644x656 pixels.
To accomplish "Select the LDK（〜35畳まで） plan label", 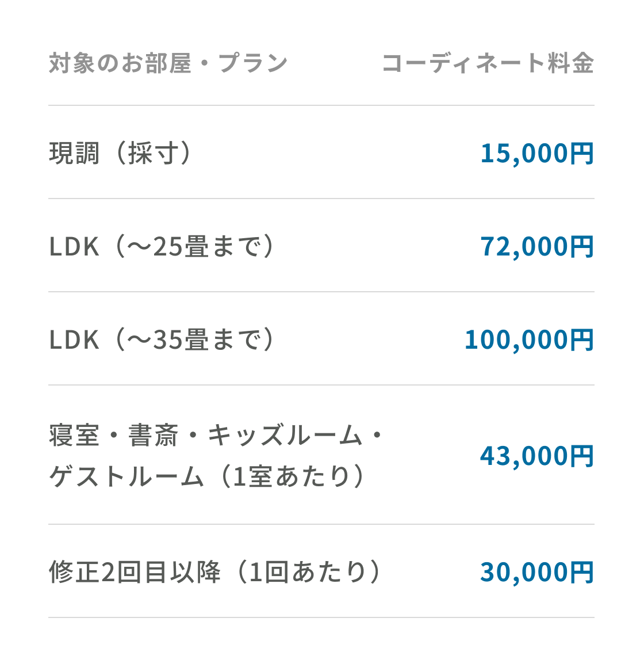I will 162,340.
